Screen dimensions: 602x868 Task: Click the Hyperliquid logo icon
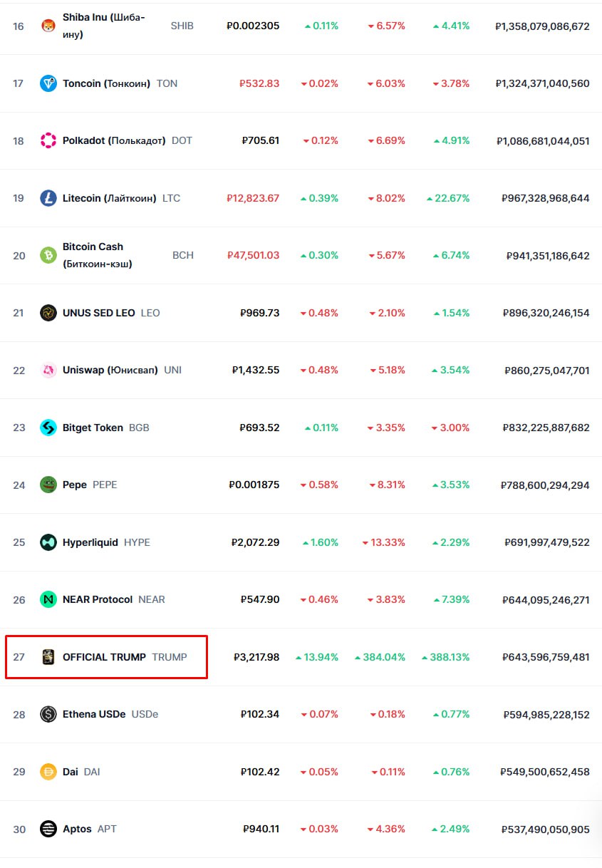(48, 542)
